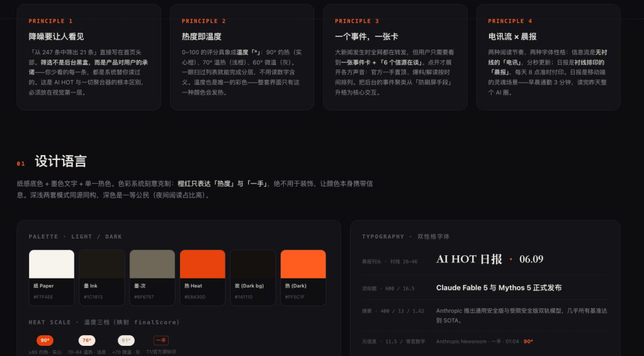Click the "PRINCIPLE 2" label
The image size is (644, 356).
point(204,21)
